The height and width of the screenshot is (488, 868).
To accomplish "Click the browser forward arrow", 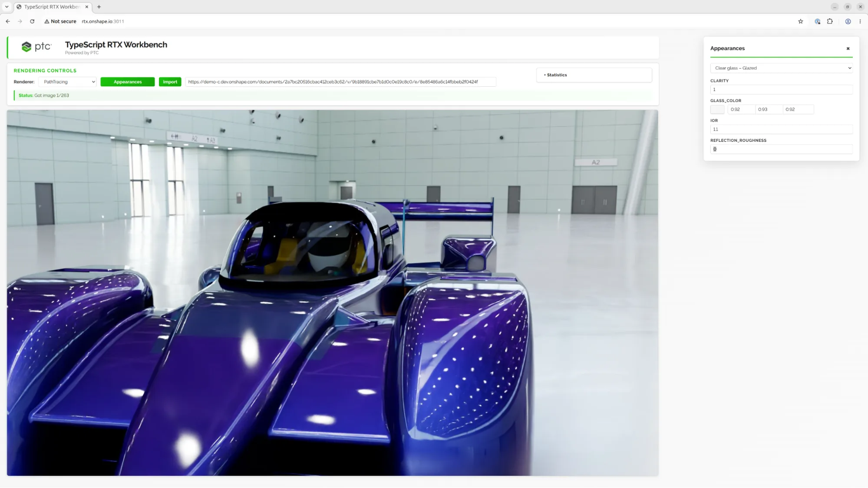I will point(20,21).
